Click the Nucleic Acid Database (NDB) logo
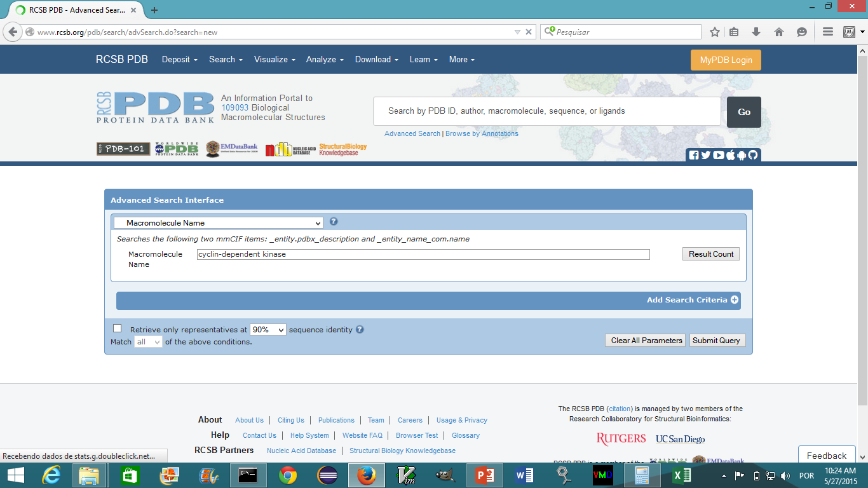 click(290, 150)
